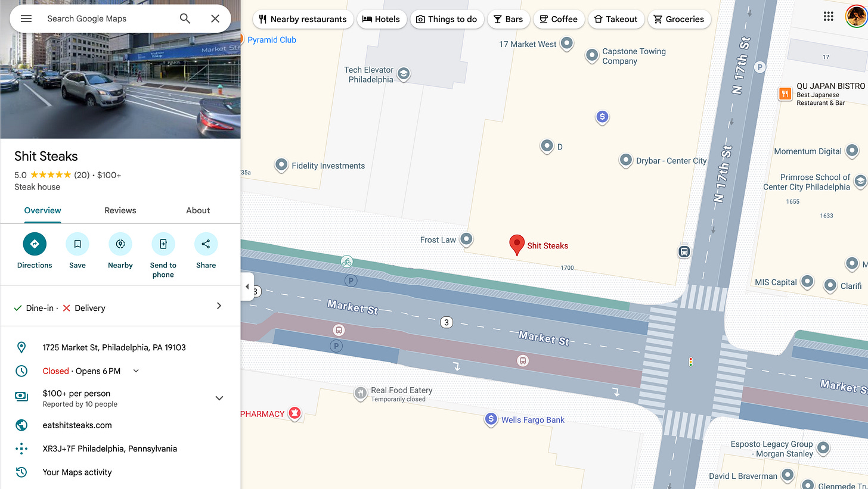The image size is (868, 489).
Task: Select the 17 Market West marker
Action: coord(567,43)
